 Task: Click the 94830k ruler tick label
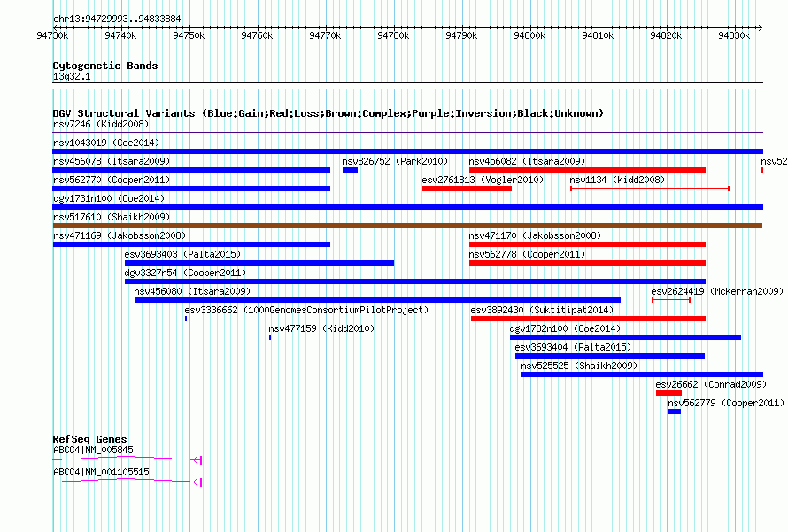click(x=734, y=35)
